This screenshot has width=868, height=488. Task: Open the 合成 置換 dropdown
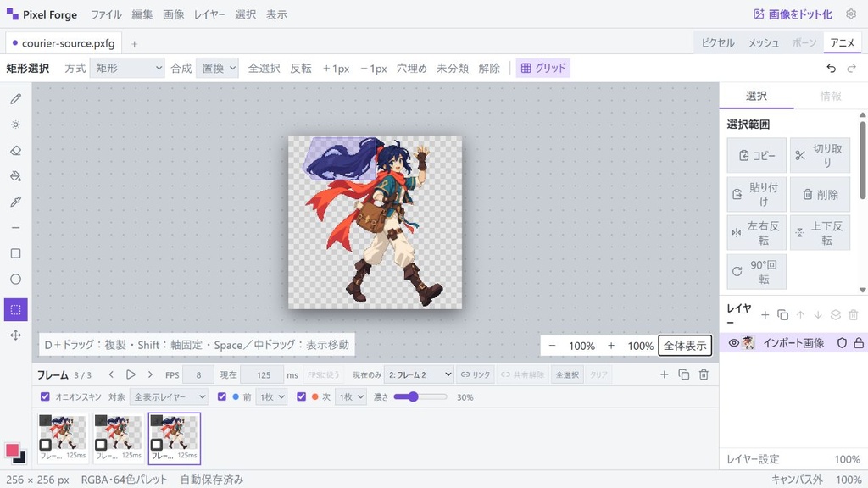pyautogui.click(x=217, y=68)
